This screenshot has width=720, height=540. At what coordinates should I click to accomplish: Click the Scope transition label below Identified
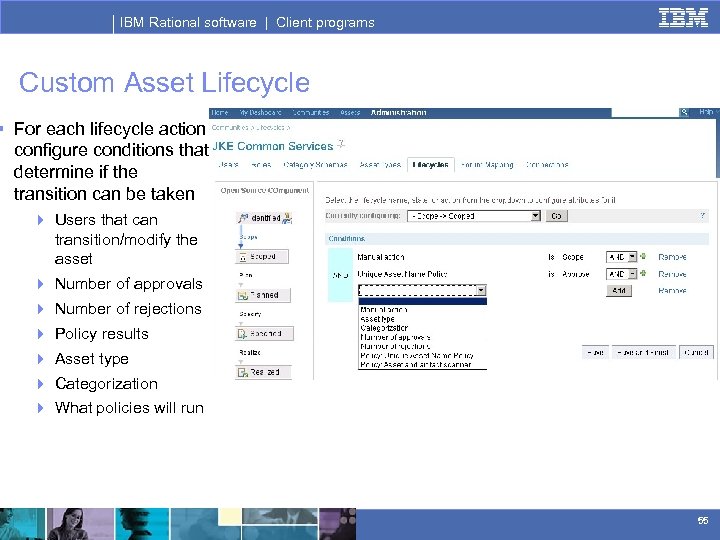pyautogui.click(x=248, y=237)
